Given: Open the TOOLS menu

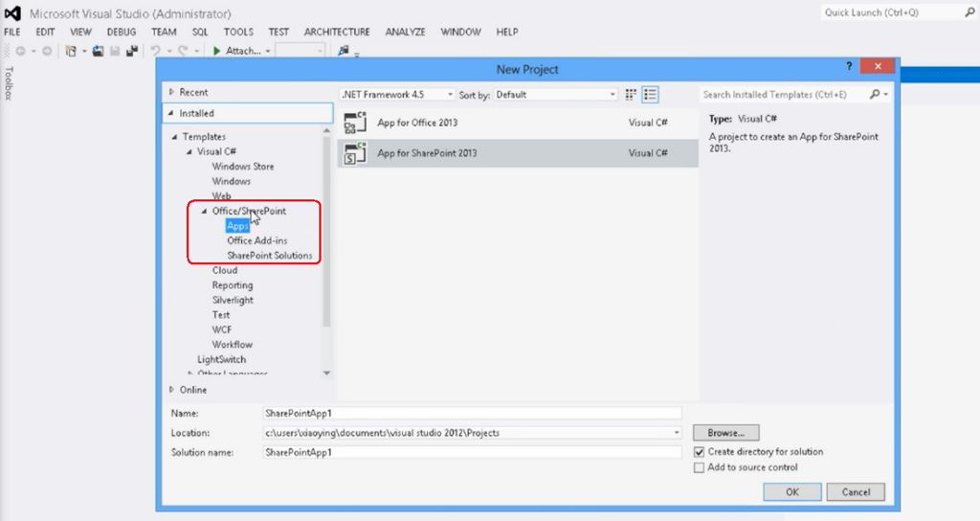Looking at the screenshot, I should tap(238, 32).
